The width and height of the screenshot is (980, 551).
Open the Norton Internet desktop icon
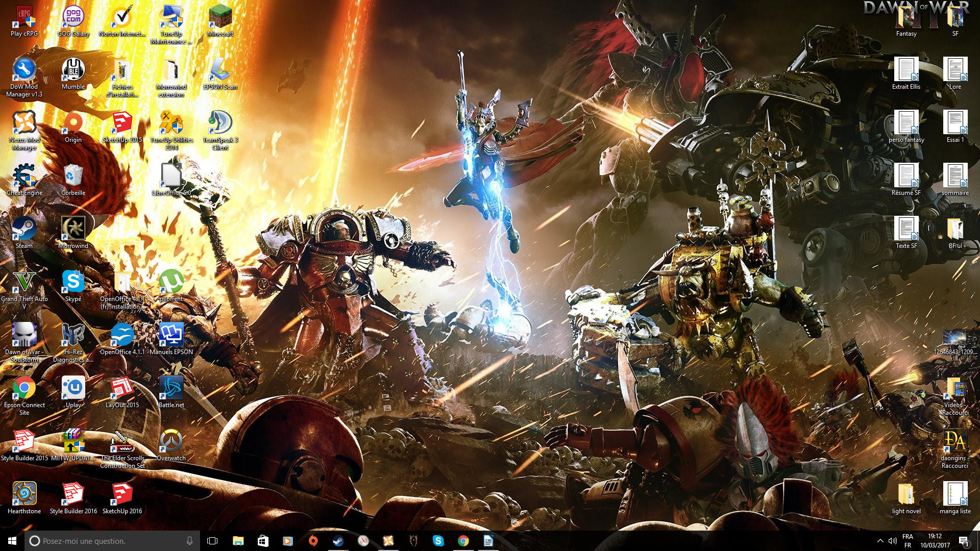(x=122, y=21)
